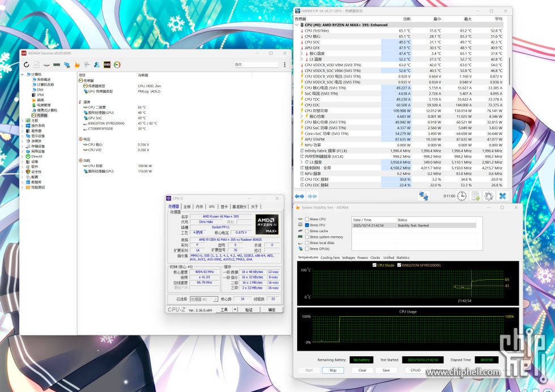
Task: Enable the Stress CPU checkbox
Action: [307, 219]
